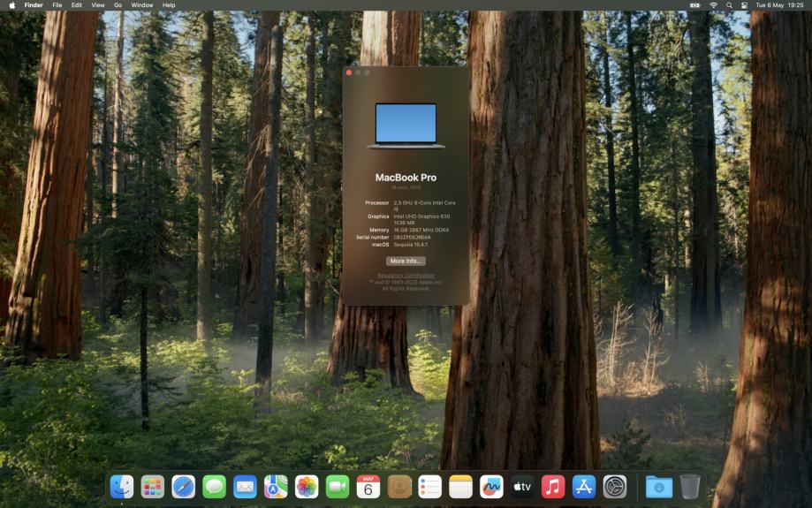Open App Store from the Dock
The height and width of the screenshot is (508, 812).
(x=584, y=487)
